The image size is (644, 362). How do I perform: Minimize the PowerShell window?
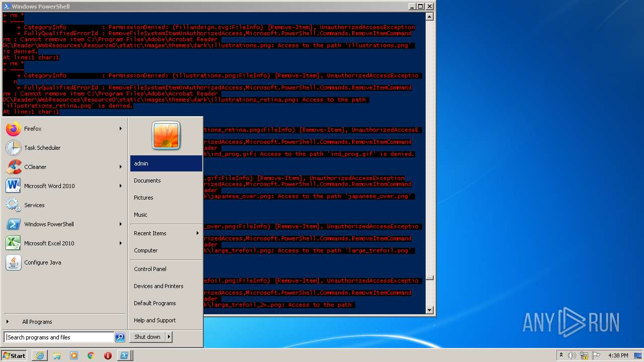click(412, 7)
